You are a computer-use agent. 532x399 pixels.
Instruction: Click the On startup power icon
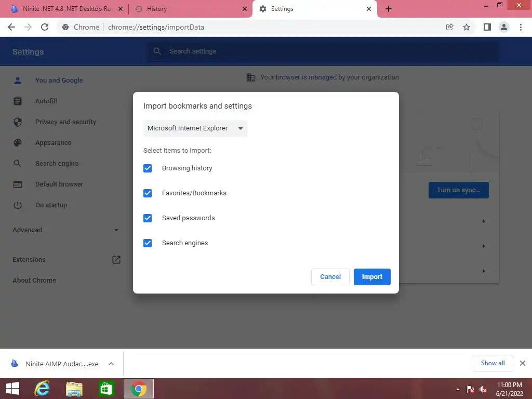pyautogui.click(x=18, y=205)
